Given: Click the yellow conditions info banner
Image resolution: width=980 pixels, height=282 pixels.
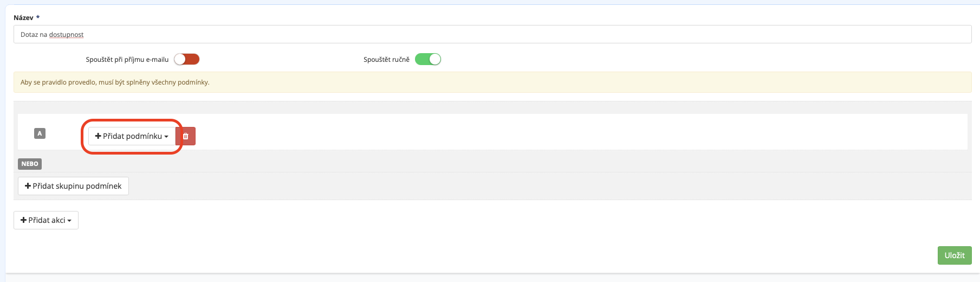Looking at the screenshot, I should pyautogui.click(x=492, y=82).
